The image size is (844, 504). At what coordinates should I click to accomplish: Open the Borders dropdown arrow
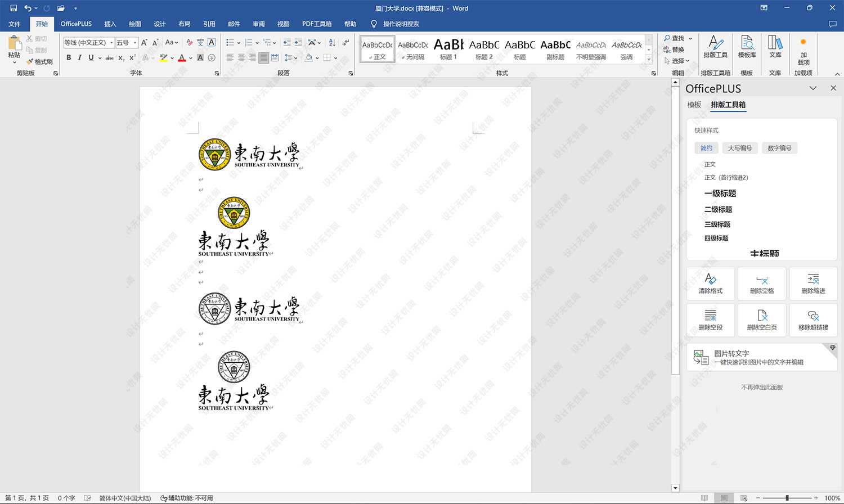335,58
